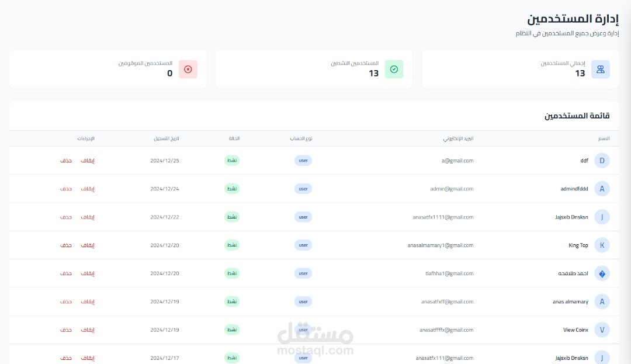Click the name anas almamary

pos(570,301)
